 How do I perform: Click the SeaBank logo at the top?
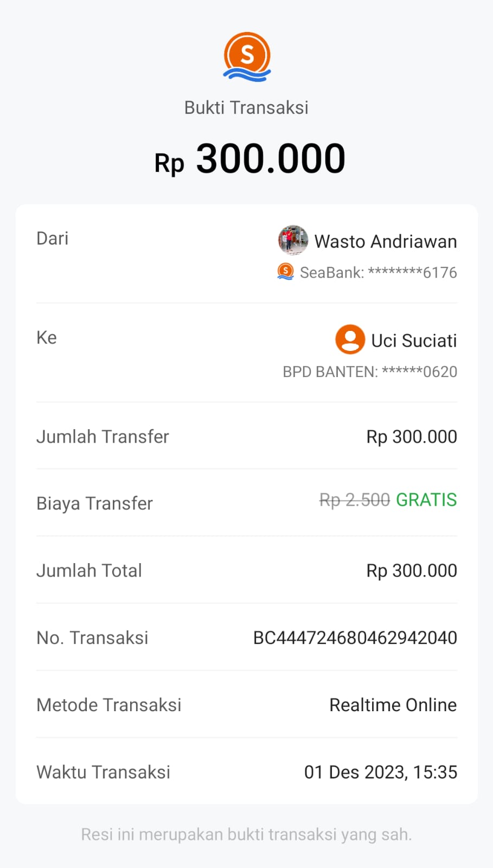click(247, 57)
